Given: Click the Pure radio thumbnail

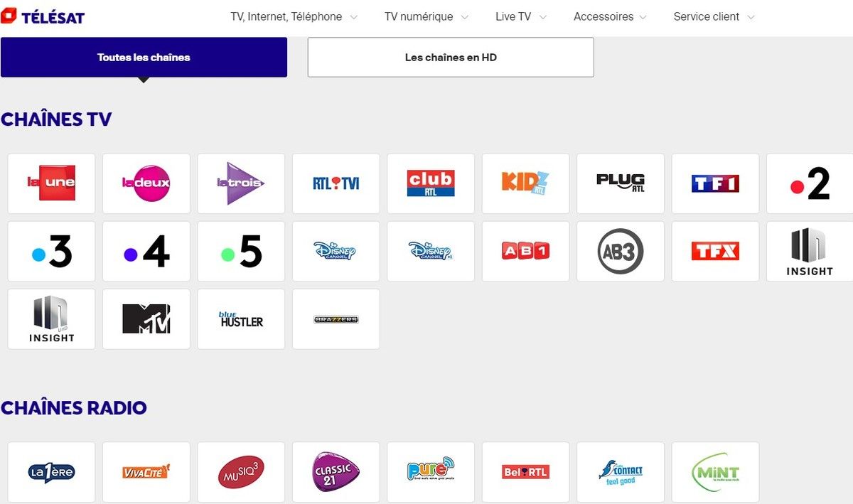Looking at the screenshot, I should [431, 472].
